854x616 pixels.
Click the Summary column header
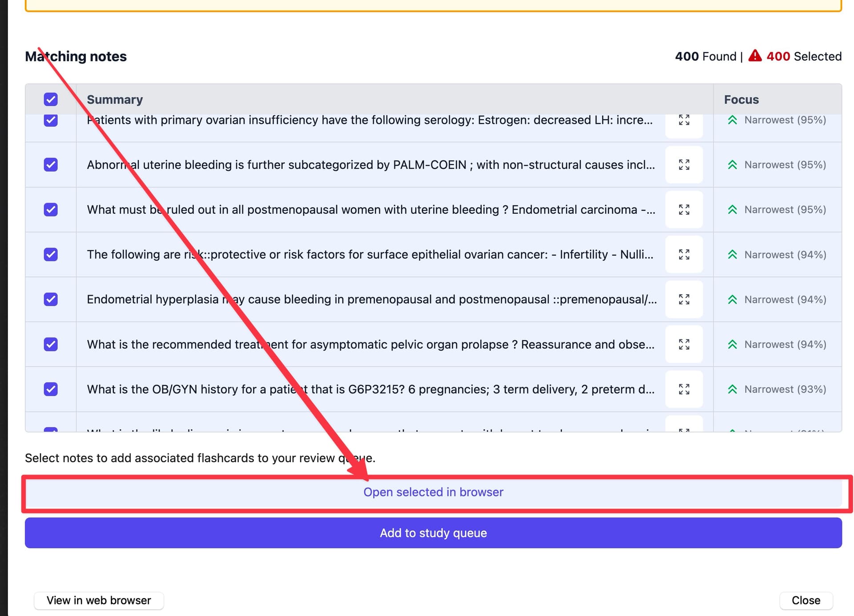[x=115, y=100]
